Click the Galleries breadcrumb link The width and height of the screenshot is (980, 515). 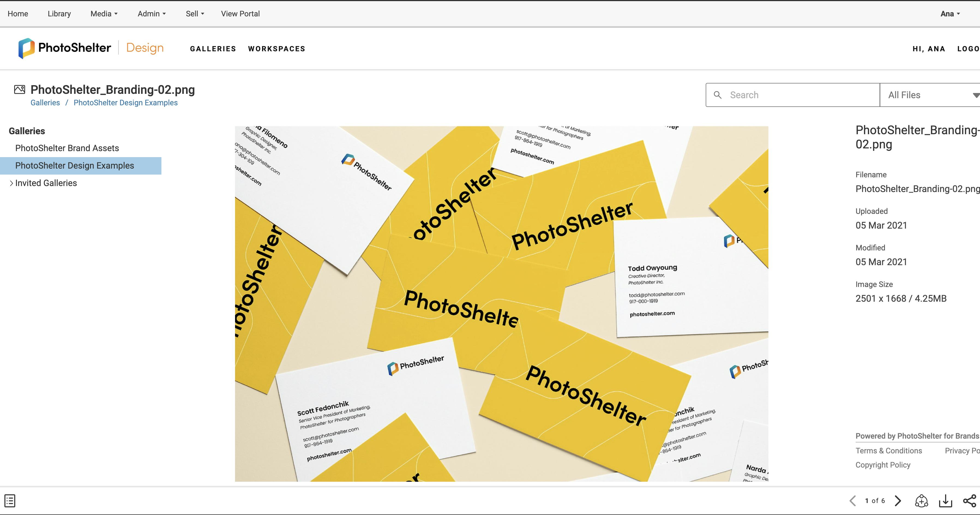point(45,103)
